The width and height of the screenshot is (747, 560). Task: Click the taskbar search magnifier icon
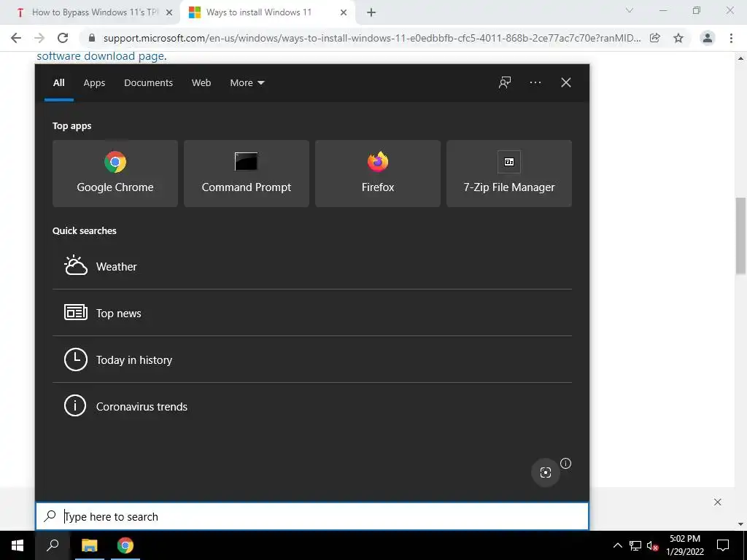[x=53, y=545]
